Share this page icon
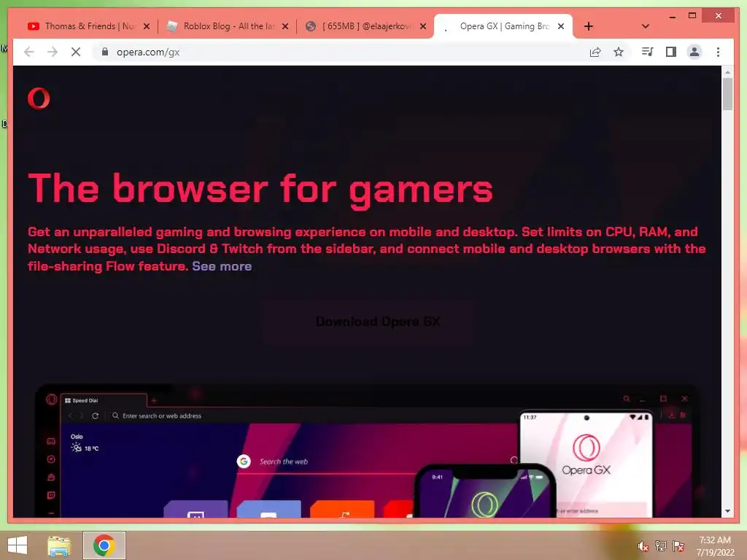 tap(595, 52)
